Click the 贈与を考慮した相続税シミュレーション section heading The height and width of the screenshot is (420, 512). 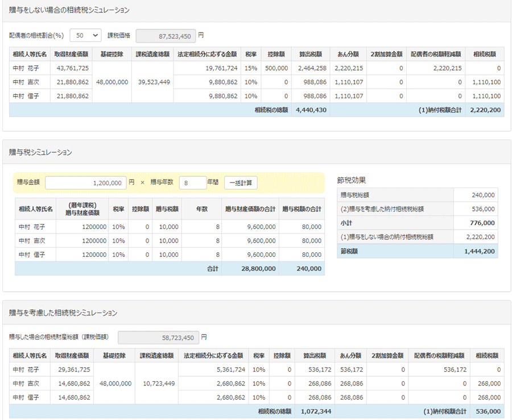coord(64,313)
